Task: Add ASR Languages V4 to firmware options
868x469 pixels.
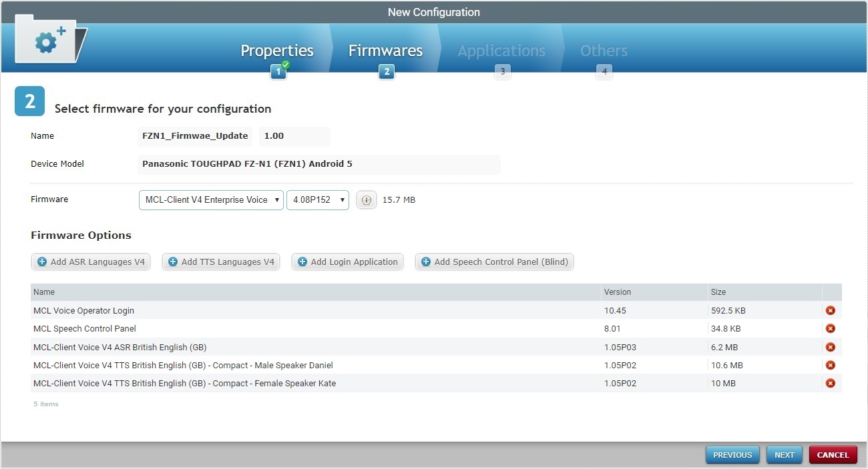Action: point(90,262)
